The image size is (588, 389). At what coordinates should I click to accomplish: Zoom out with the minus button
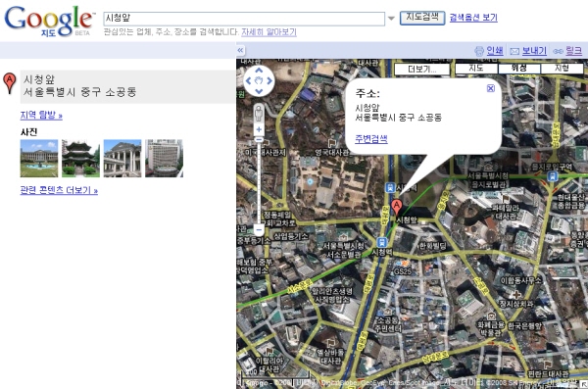click(259, 229)
